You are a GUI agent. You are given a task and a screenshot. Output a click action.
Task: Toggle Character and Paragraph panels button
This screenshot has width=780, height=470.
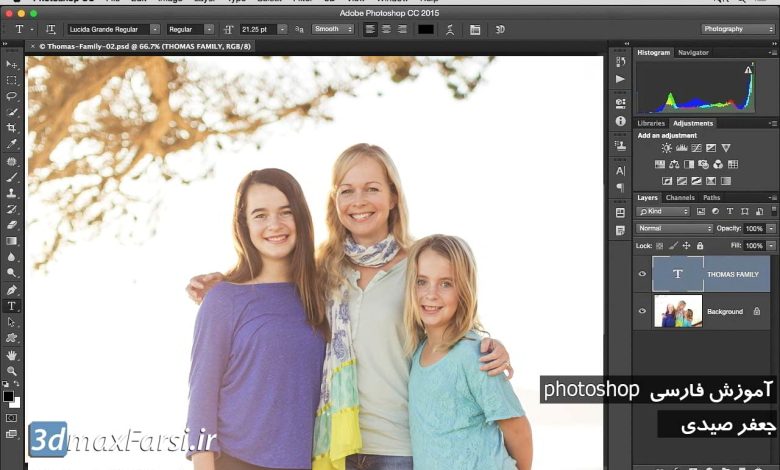475,29
